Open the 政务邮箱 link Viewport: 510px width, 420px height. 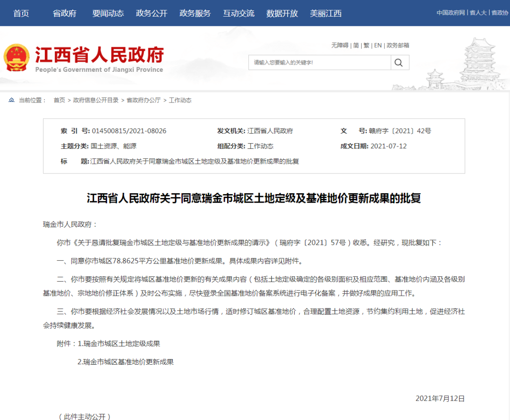point(398,45)
